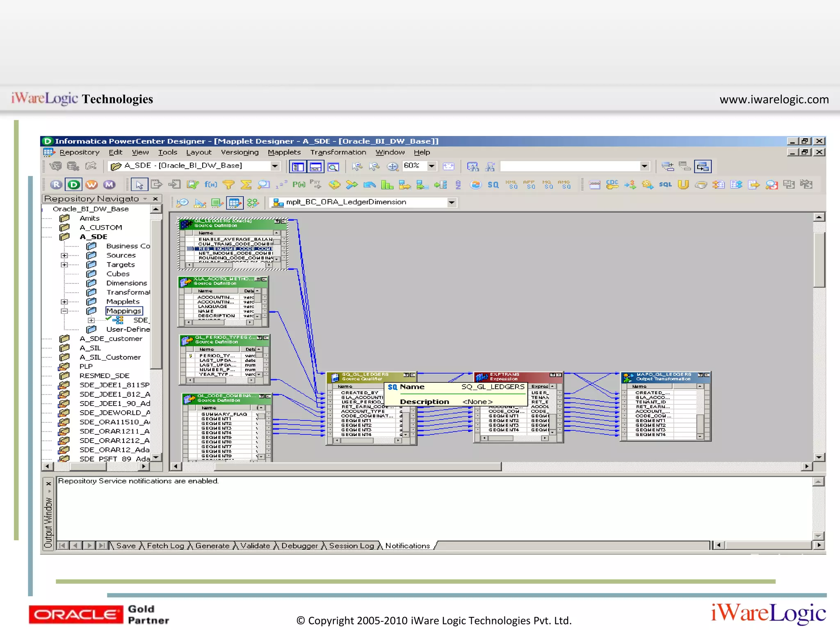
Task: Collapse the Mappings folder node
Action: tap(64, 311)
